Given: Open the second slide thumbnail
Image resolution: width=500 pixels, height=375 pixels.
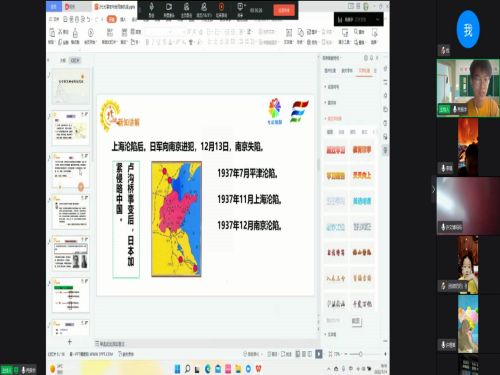Looking at the screenshot, I should pyautogui.click(x=71, y=128).
